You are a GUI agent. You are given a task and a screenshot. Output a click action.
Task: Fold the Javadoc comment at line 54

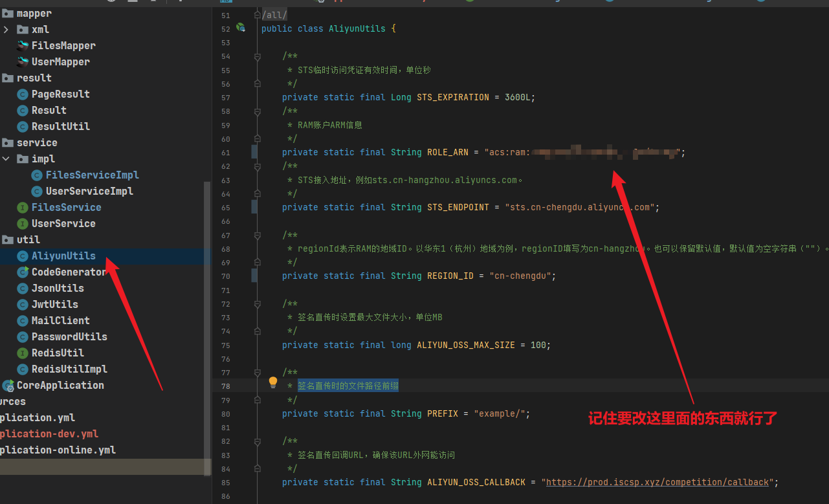point(258,57)
